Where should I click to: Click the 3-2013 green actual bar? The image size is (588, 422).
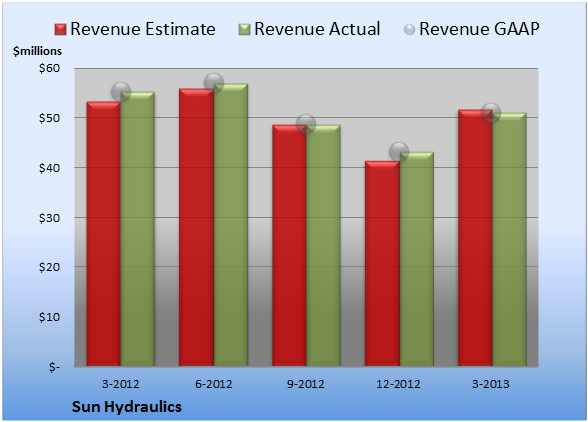coord(509,239)
